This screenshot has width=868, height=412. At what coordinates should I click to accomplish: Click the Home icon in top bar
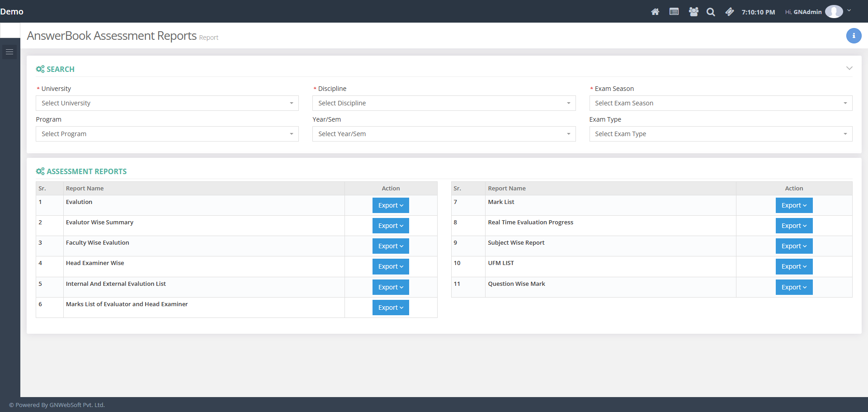[x=655, y=12]
